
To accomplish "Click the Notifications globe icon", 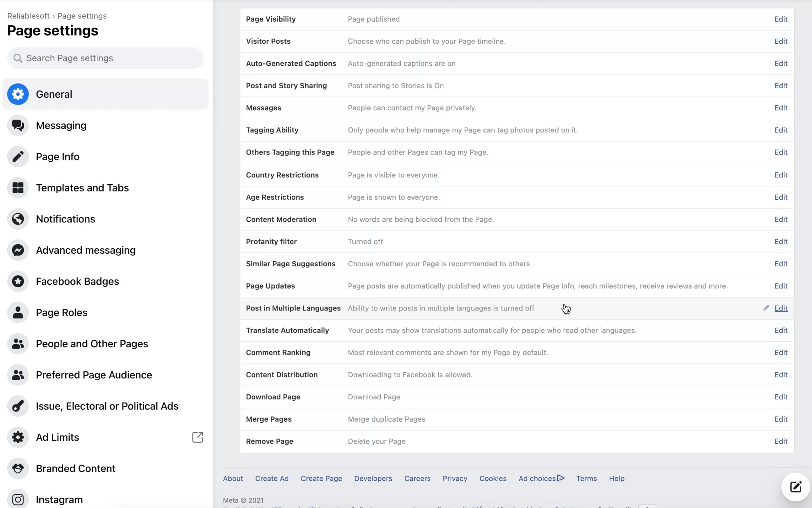I will 18,219.
